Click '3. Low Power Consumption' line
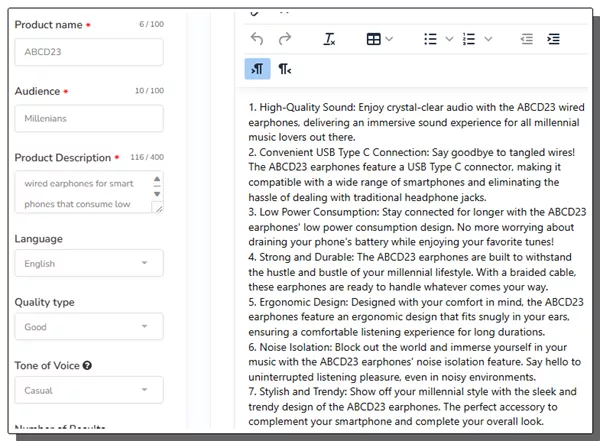Screen dimensions: 600x441 tap(417, 212)
